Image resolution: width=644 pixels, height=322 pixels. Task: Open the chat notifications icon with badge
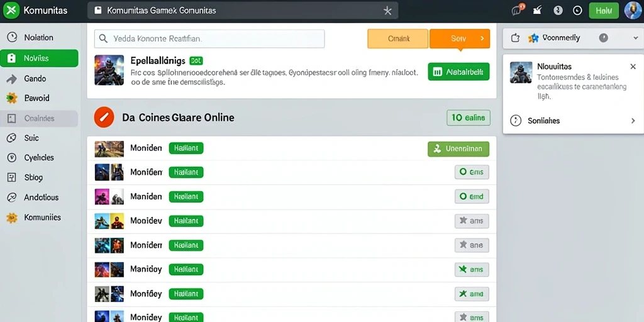point(517,10)
